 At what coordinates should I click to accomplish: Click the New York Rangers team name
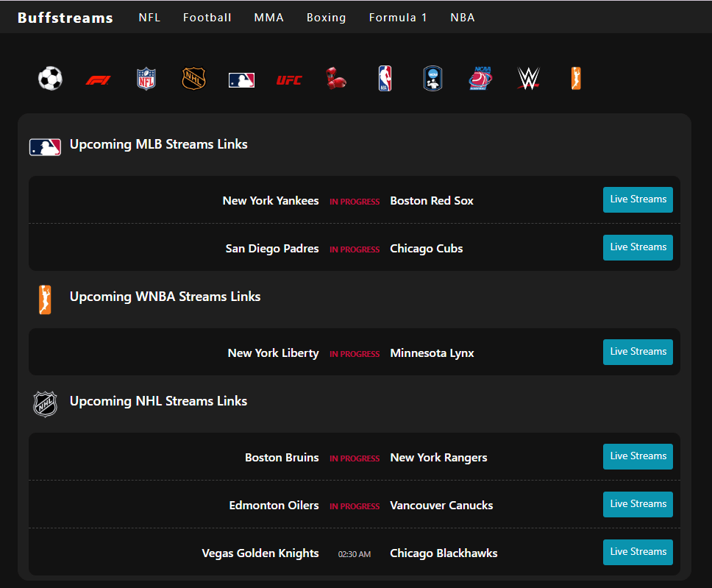click(438, 458)
